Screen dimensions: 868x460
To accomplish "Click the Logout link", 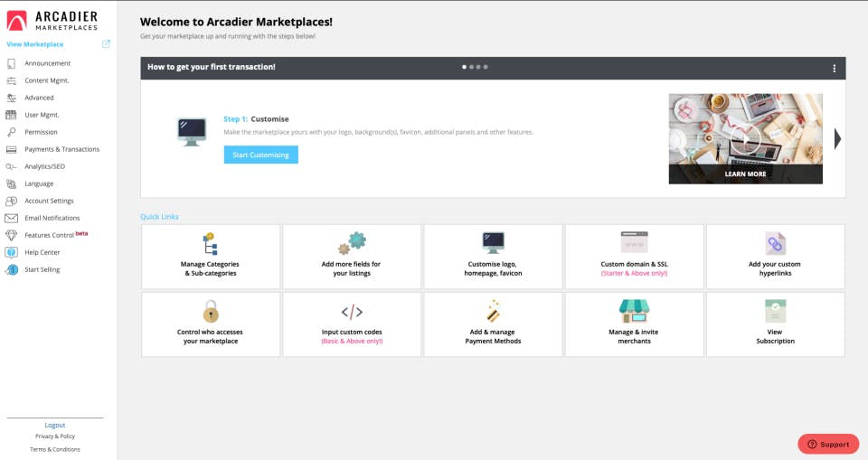I will click(55, 425).
